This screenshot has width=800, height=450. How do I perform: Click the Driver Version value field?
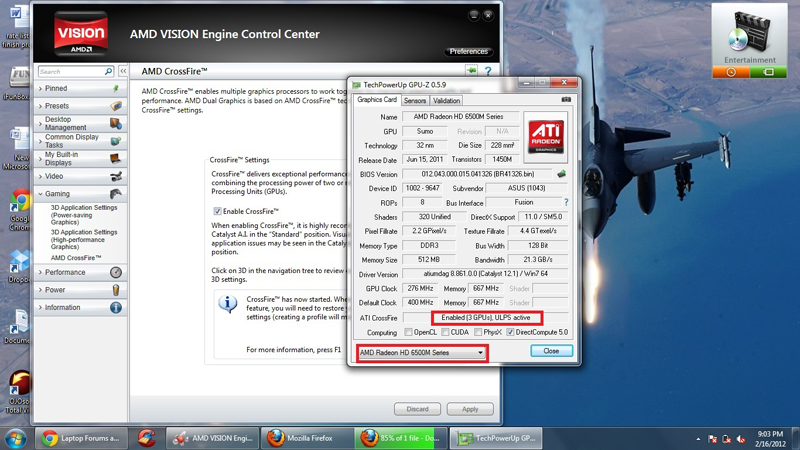click(x=485, y=274)
